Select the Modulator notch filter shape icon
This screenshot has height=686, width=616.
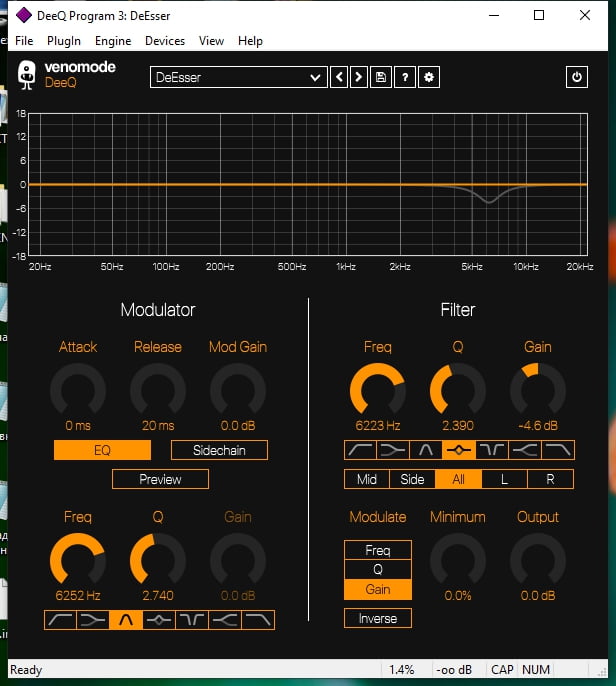(x=192, y=620)
